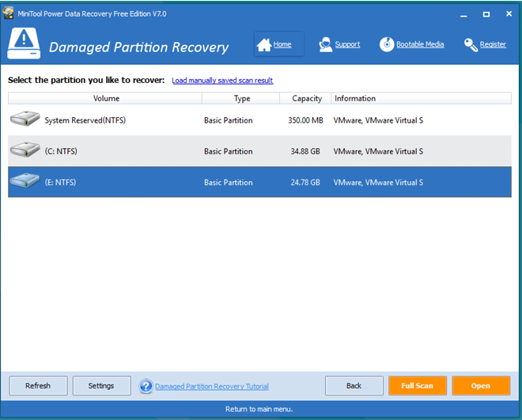Click the Information column header
Viewport: 522px width, 420px height.
point(421,98)
